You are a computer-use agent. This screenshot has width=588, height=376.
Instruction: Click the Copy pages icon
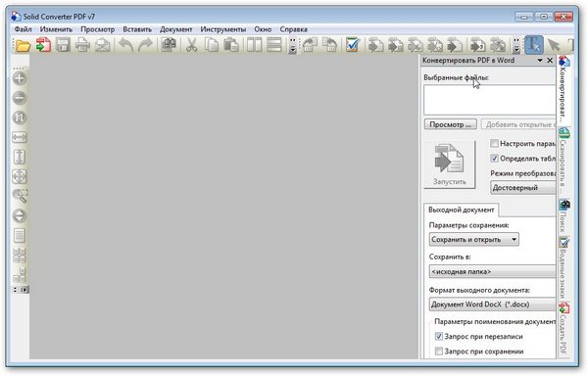tap(212, 45)
